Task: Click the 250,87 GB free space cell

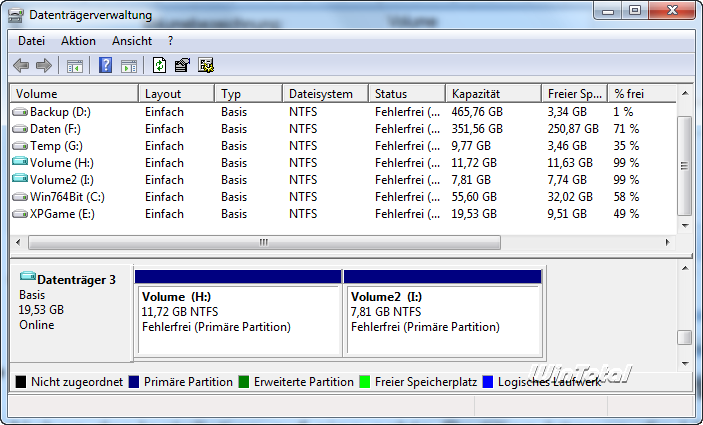Action: 573,129
